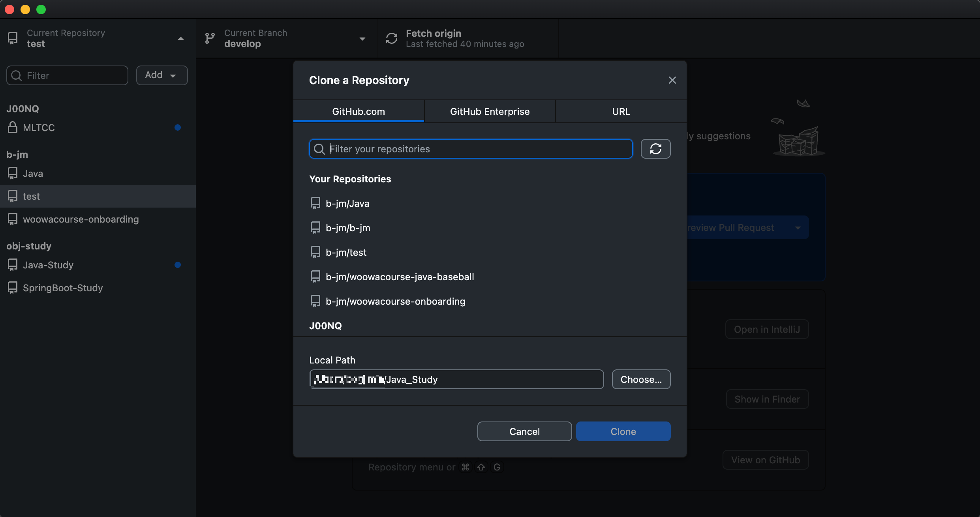Click the search icon in repository filter
Screen dimensions: 980x517
click(x=319, y=149)
